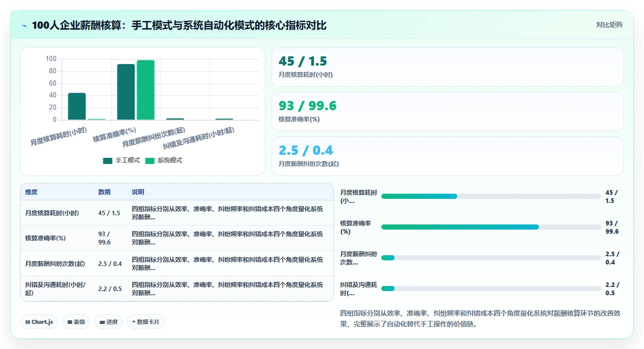Image resolution: width=644 pixels, height=349 pixels.
Task: Click the lightning icon beside the page title
Action: (x=25, y=26)
